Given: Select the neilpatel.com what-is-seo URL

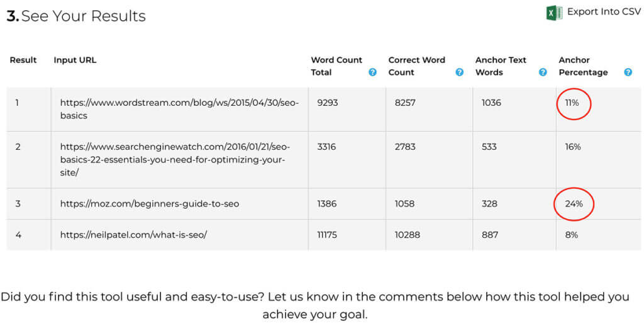Looking at the screenshot, I should (133, 235).
